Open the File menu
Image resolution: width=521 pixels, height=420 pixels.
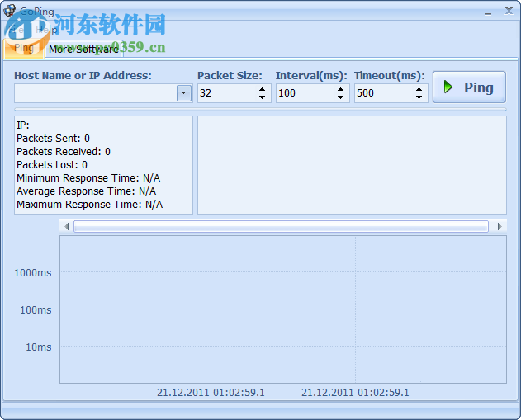[16, 30]
